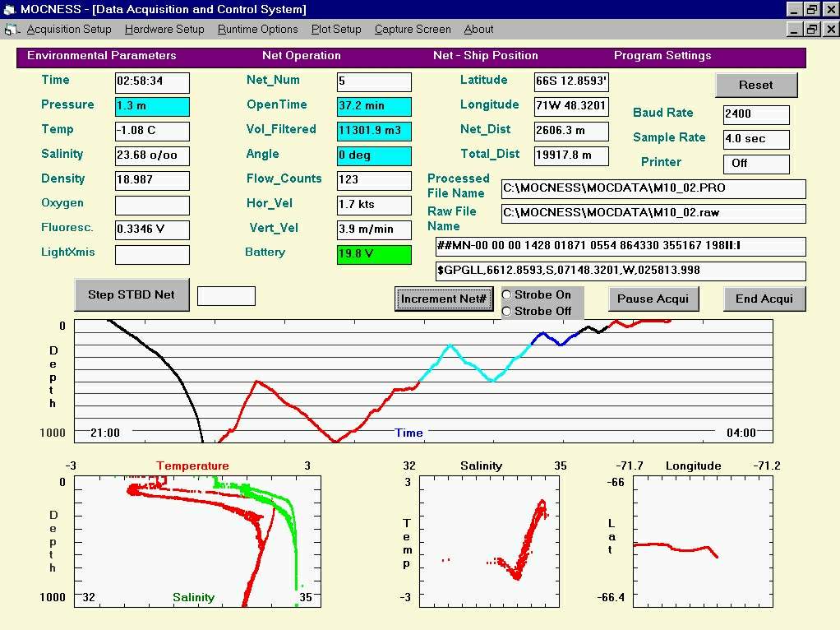Open the About menu
840x630 pixels.
click(x=478, y=30)
